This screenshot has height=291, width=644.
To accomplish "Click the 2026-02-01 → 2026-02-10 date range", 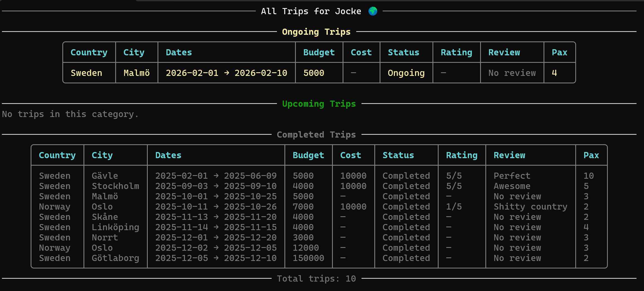I will [226, 73].
